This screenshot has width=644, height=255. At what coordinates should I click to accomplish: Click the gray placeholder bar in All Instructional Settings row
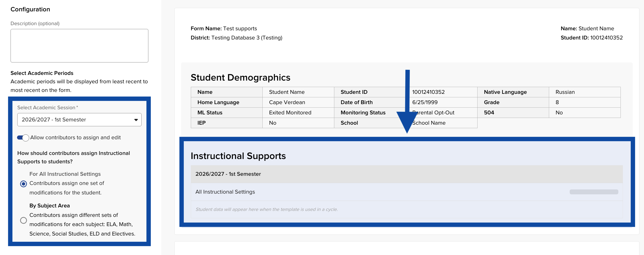click(x=594, y=192)
